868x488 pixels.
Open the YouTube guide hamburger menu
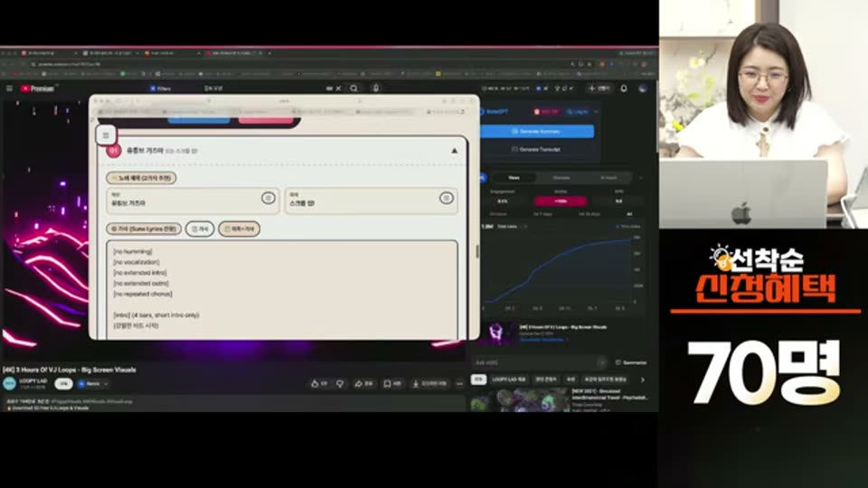click(9, 89)
